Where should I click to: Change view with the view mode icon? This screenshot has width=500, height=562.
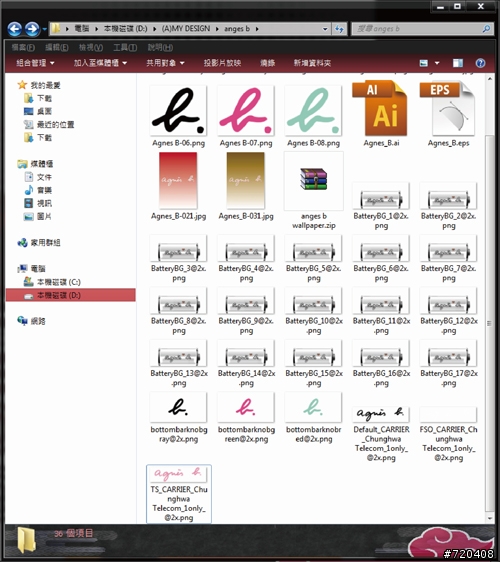tap(424, 63)
